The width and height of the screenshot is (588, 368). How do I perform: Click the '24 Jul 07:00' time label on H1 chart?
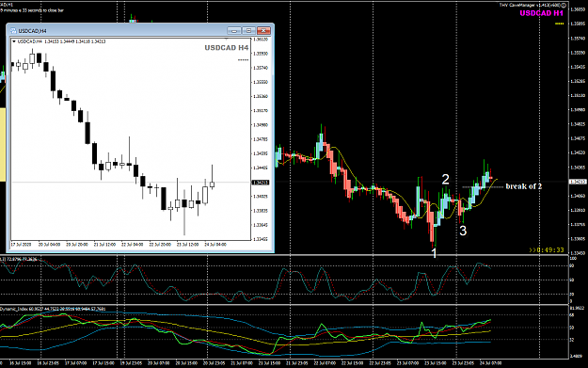click(491, 363)
